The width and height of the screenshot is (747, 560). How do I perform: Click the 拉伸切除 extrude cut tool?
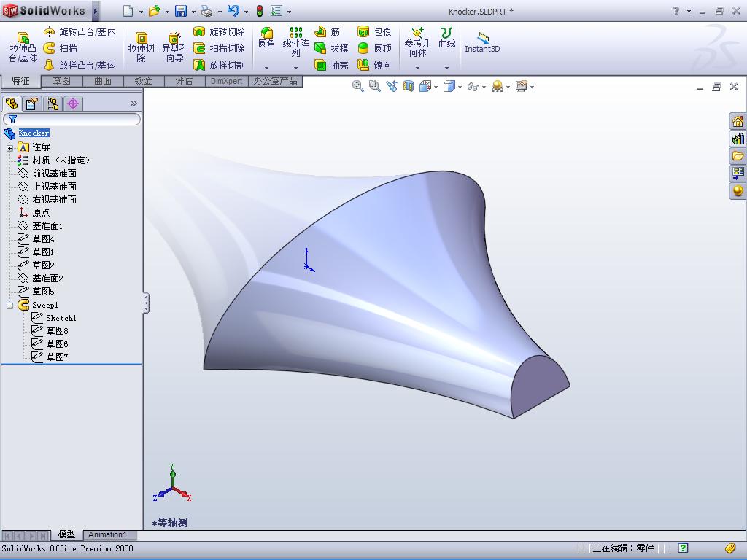[x=141, y=47]
